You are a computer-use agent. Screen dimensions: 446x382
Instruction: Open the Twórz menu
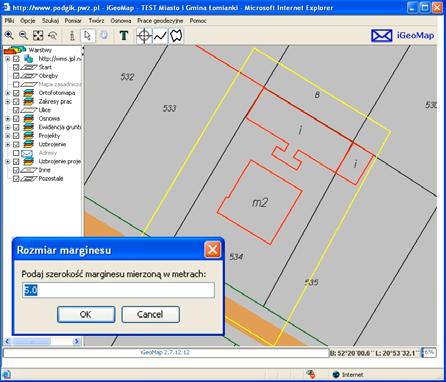[96, 21]
